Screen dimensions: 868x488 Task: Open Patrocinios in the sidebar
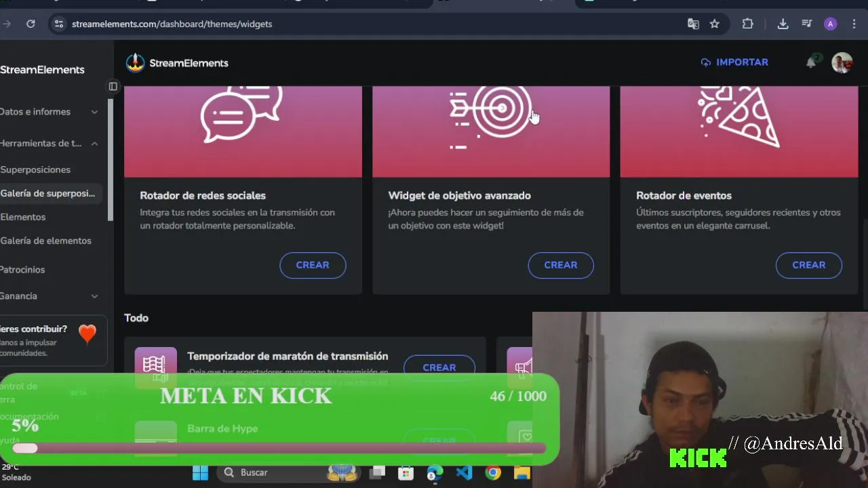(x=22, y=270)
